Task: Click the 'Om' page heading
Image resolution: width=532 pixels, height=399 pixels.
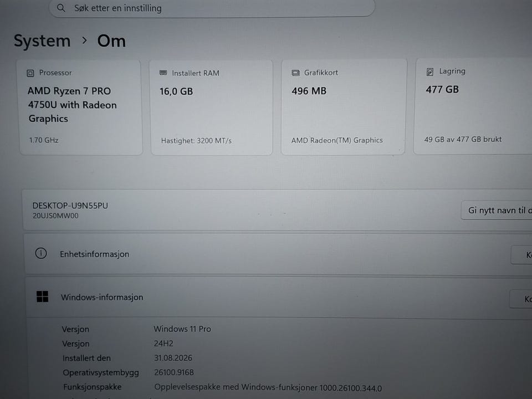Action: coord(111,41)
